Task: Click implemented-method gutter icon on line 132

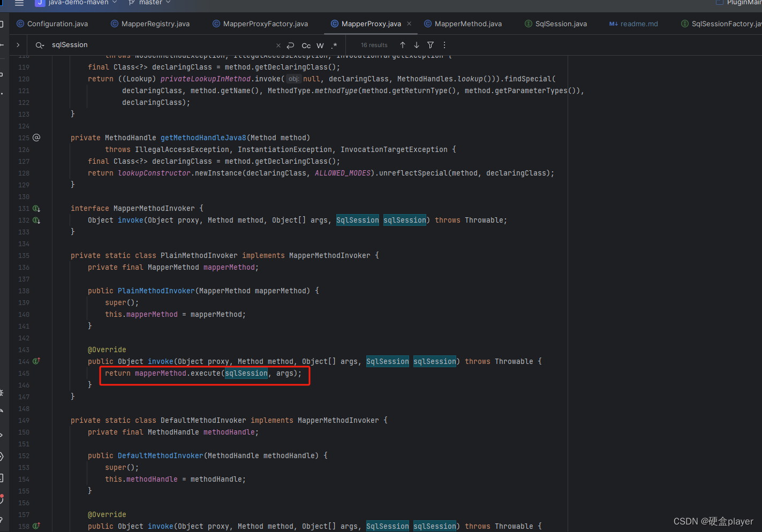Action: pyautogui.click(x=36, y=220)
